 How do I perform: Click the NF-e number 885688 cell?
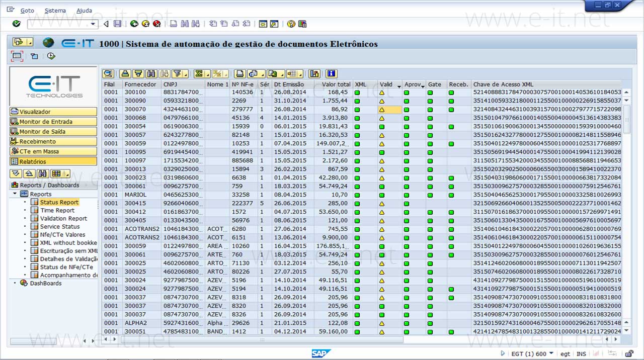tap(244, 160)
